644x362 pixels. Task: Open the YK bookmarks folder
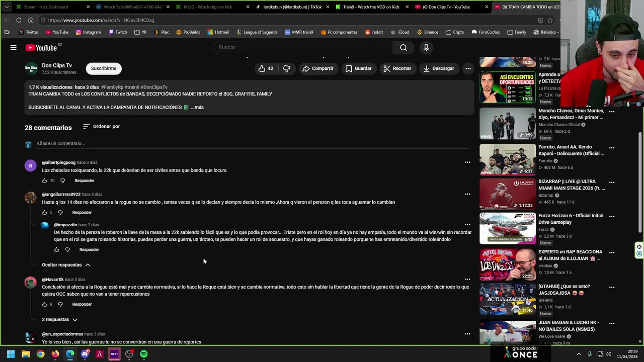pos(140,32)
